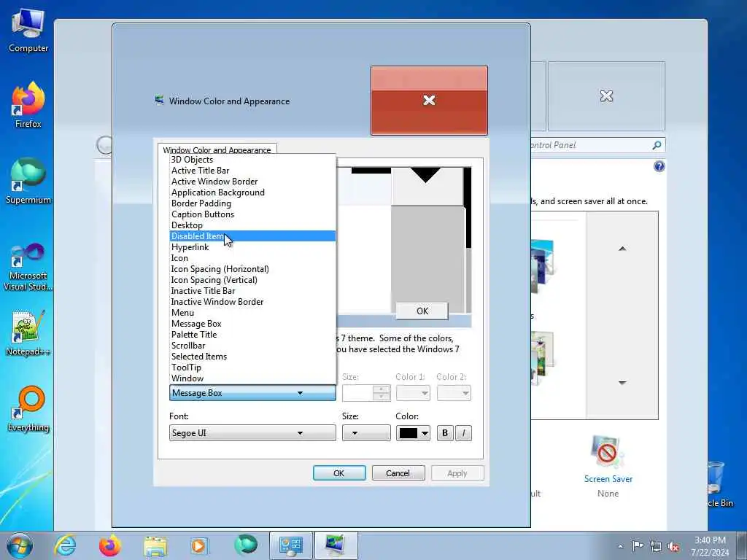Click OK button in the preview message box
This screenshot has width=747, height=560.
(x=422, y=311)
